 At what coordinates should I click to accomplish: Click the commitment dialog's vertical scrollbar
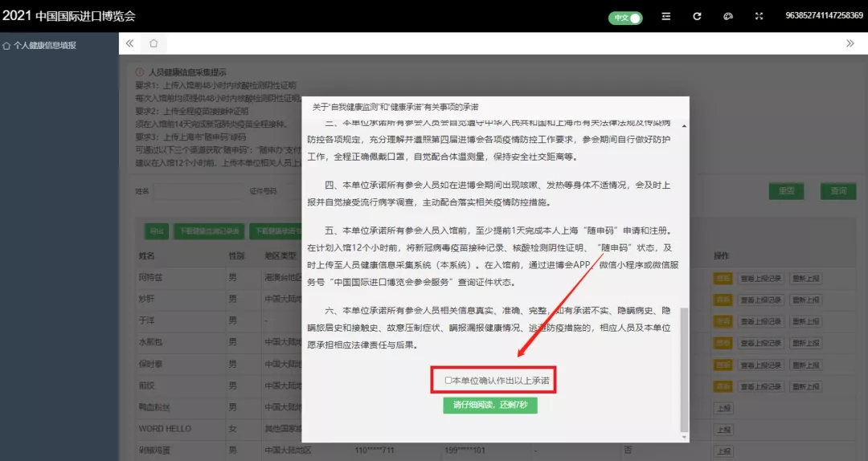coord(684,368)
